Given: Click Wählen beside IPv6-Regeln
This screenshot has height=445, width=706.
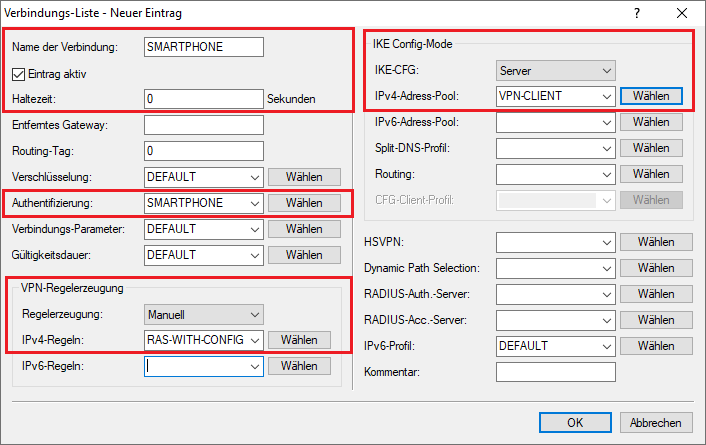Looking at the screenshot, I should coord(299,366).
